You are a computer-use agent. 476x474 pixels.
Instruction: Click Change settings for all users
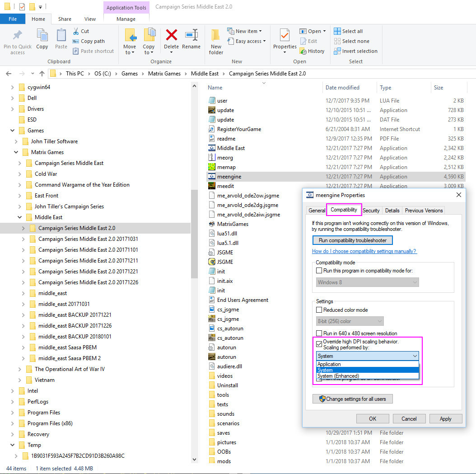pyautogui.click(x=352, y=399)
